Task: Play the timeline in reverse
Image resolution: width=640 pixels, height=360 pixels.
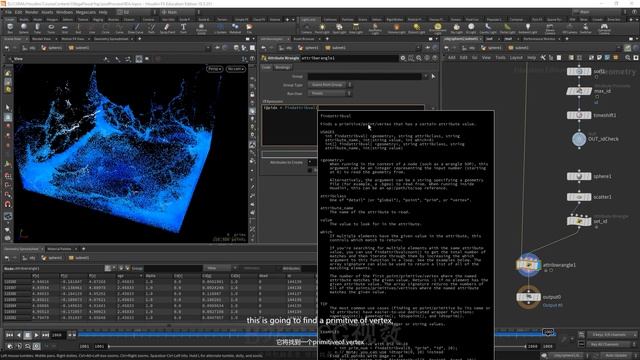Action: click(18, 335)
